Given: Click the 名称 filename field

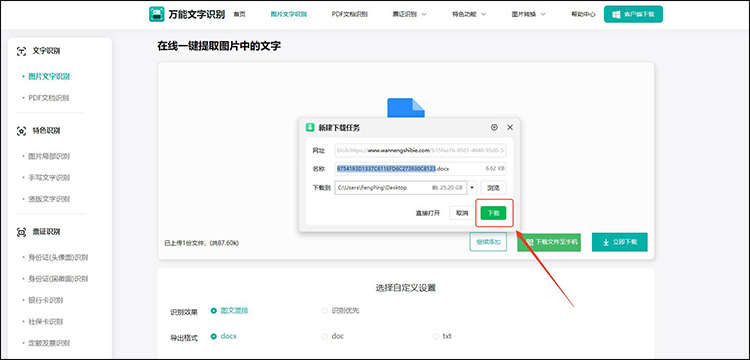Looking at the screenshot, I should (x=420, y=169).
